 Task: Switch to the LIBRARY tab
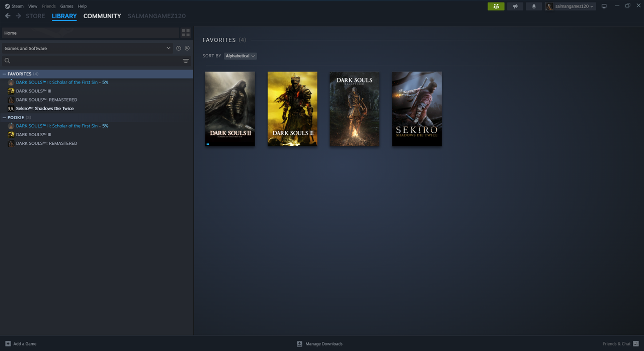pyautogui.click(x=64, y=16)
